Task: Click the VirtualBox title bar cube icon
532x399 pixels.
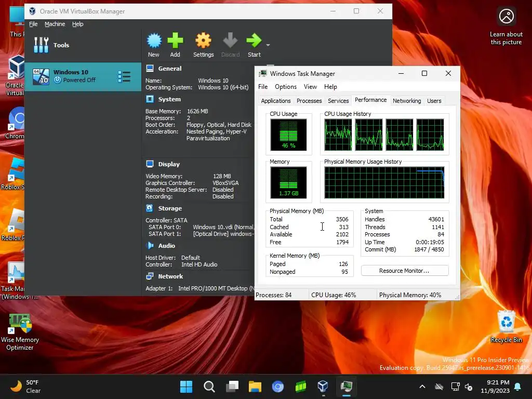Action: [x=32, y=11]
